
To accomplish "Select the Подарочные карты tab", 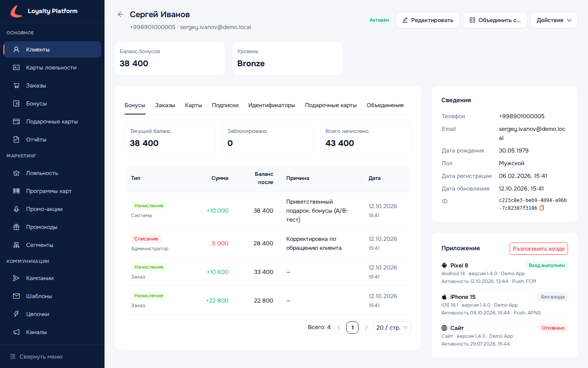I will 331,105.
